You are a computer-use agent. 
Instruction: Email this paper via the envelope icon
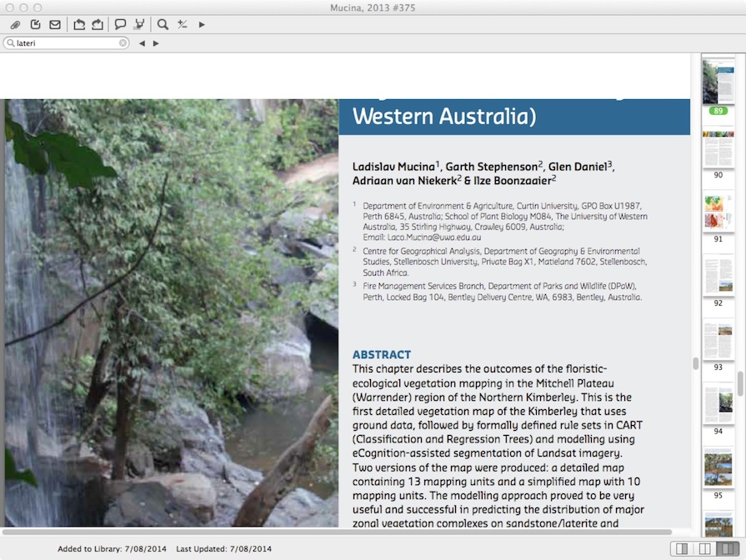[55, 24]
